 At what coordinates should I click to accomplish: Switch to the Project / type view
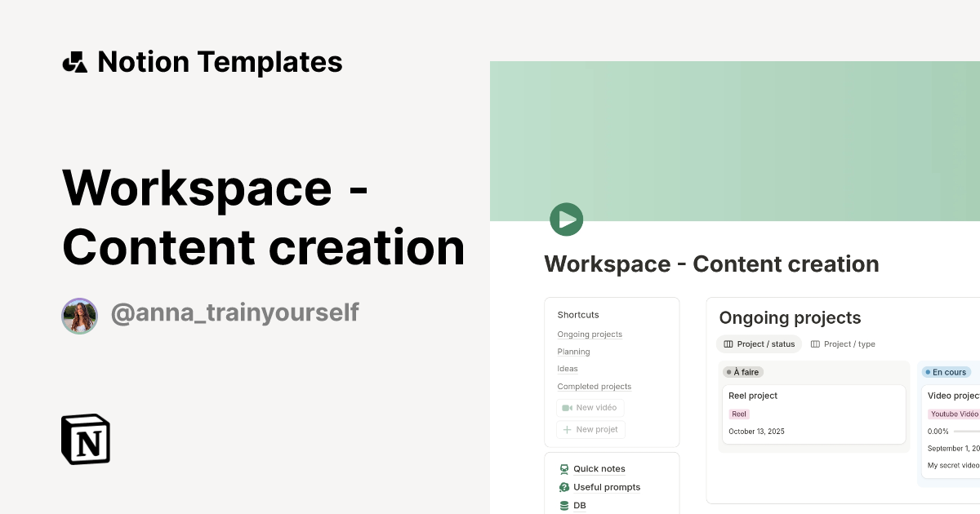click(844, 343)
